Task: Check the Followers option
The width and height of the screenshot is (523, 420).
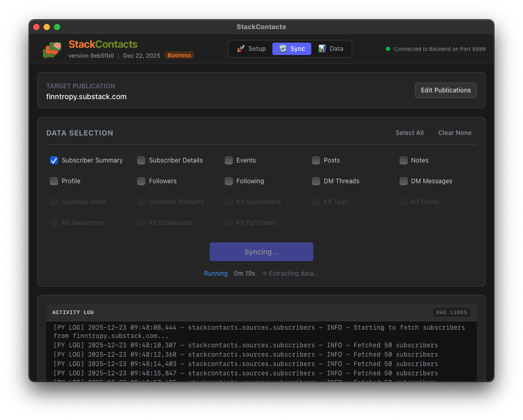Action: tap(141, 181)
